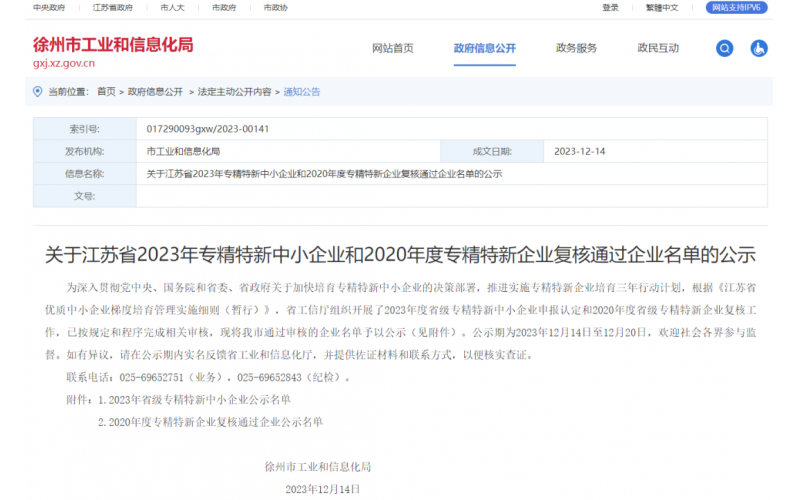The height and width of the screenshot is (500, 800).
Task: Click the 网站支持IPV6 badge
Action: pos(736,8)
